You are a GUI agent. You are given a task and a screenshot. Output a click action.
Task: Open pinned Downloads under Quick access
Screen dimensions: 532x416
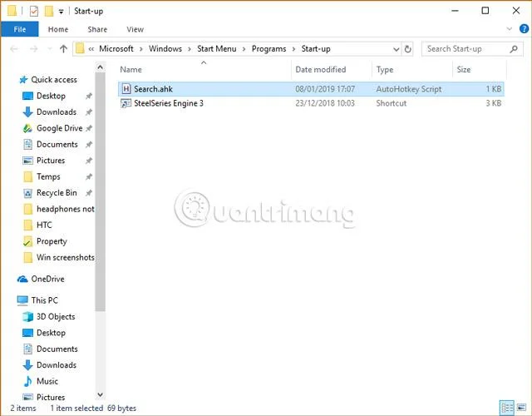[x=57, y=112]
